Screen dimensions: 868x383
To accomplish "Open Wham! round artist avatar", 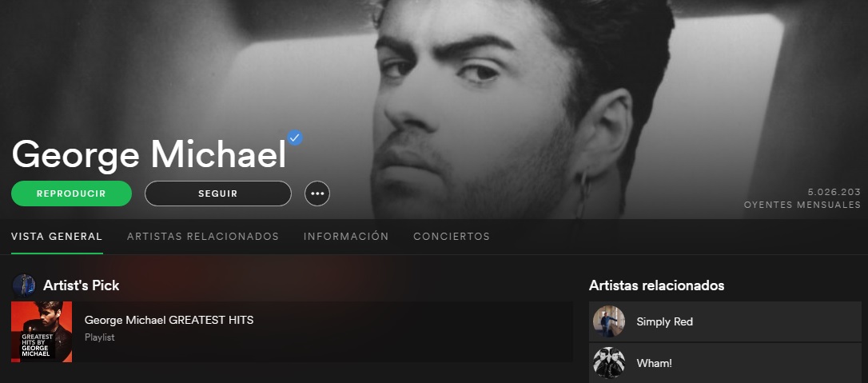I will (x=609, y=363).
